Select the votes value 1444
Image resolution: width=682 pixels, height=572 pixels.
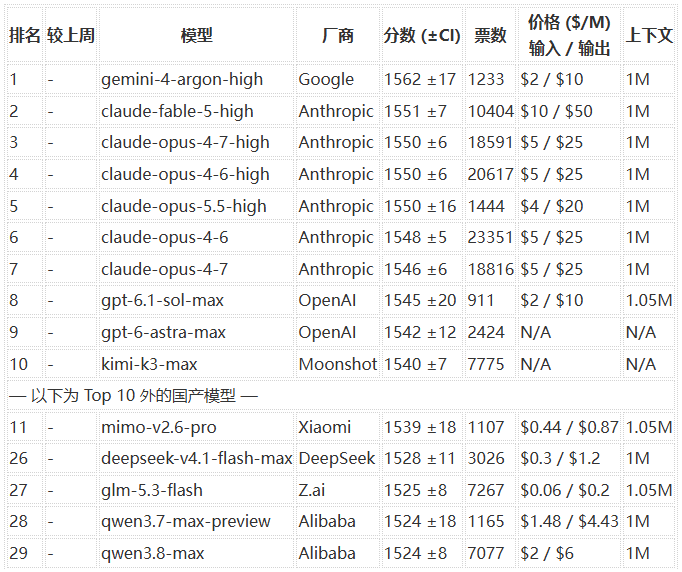point(486,206)
